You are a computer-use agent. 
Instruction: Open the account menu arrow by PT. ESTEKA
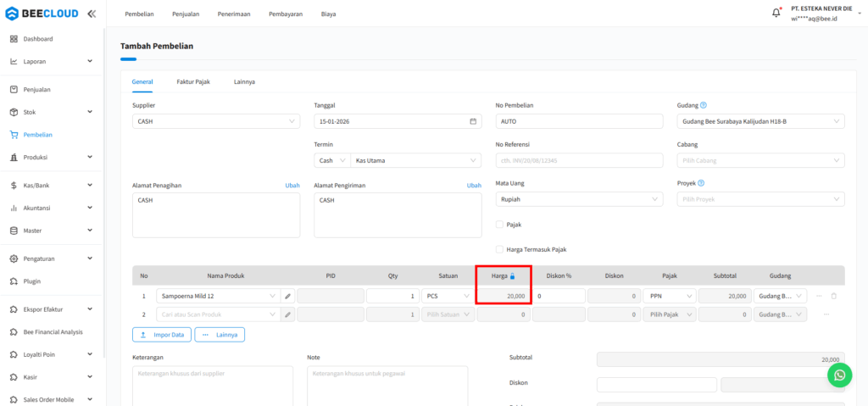860,14
